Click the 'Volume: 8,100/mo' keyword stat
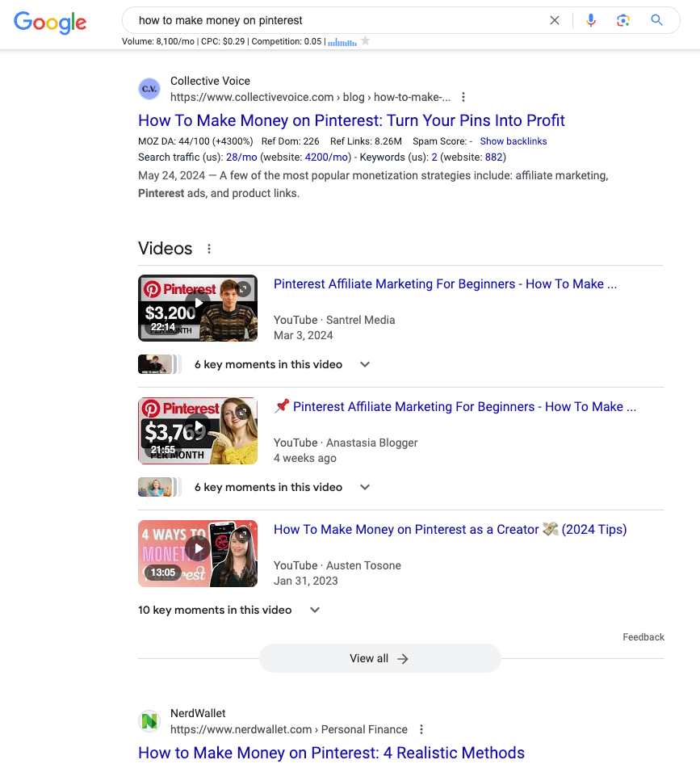 [157, 41]
